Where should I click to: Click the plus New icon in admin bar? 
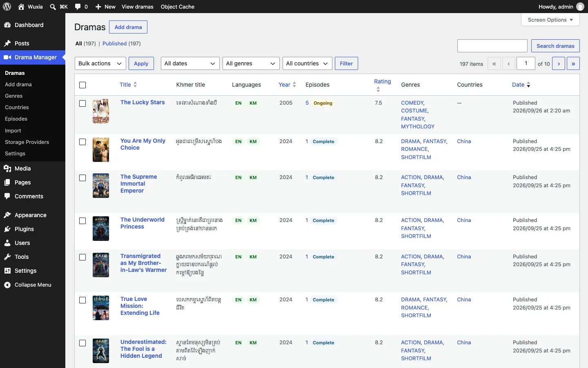(98, 7)
